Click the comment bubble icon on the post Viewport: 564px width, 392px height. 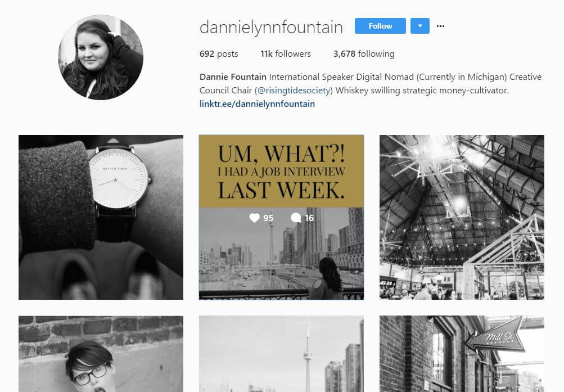pos(296,218)
